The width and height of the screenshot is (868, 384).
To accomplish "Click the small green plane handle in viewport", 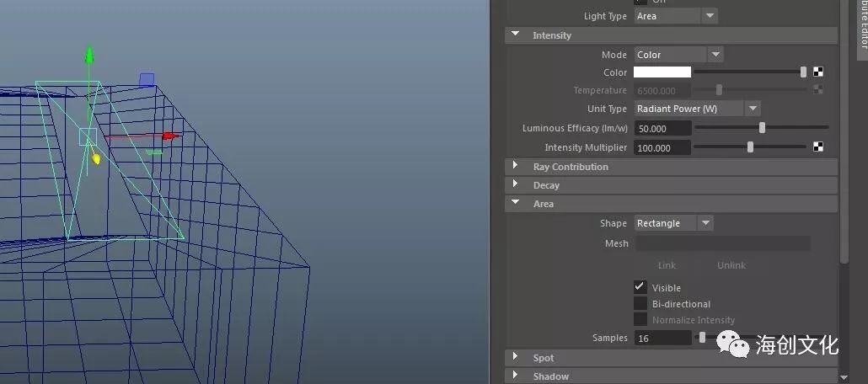I will pyautogui.click(x=154, y=152).
